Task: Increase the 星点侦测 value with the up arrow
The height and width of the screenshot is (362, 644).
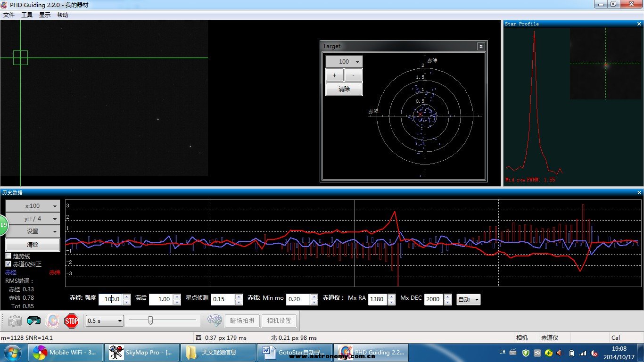Action: pyautogui.click(x=239, y=297)
